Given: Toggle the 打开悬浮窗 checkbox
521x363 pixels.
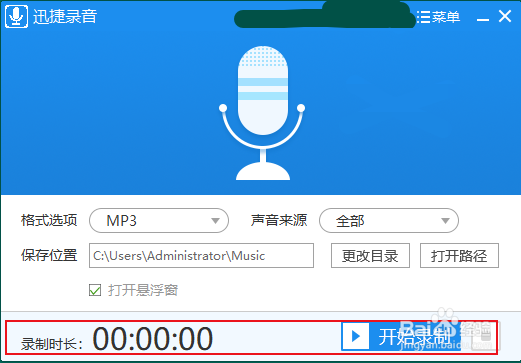Looking at the screenshot, I should [x=95, y=290].
